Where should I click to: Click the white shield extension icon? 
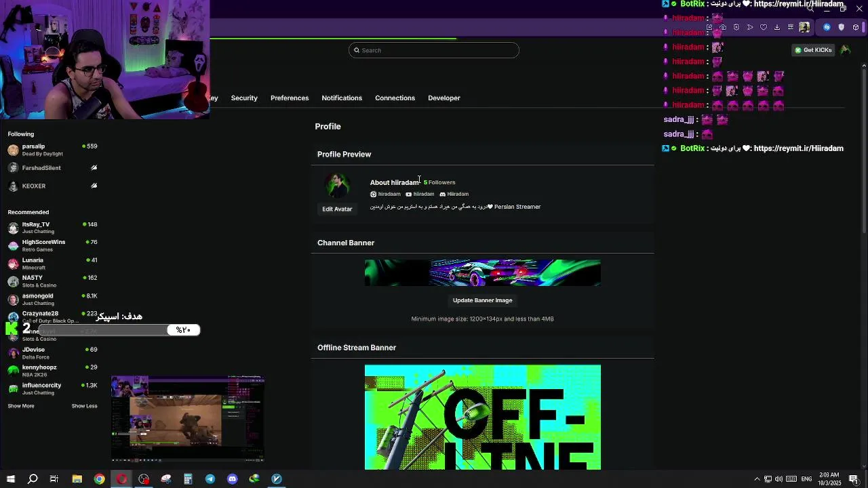click(842, 27)
